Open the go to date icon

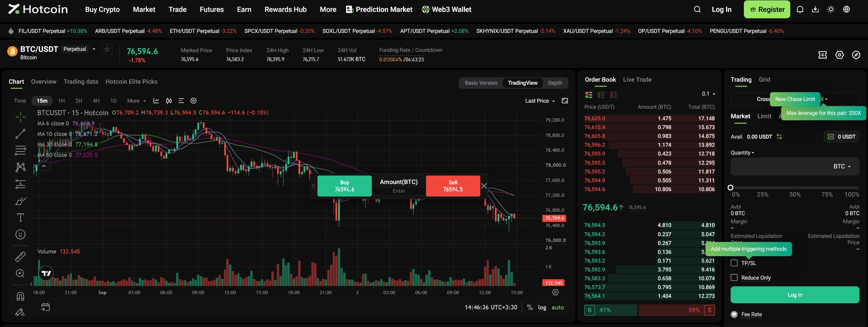45,307
